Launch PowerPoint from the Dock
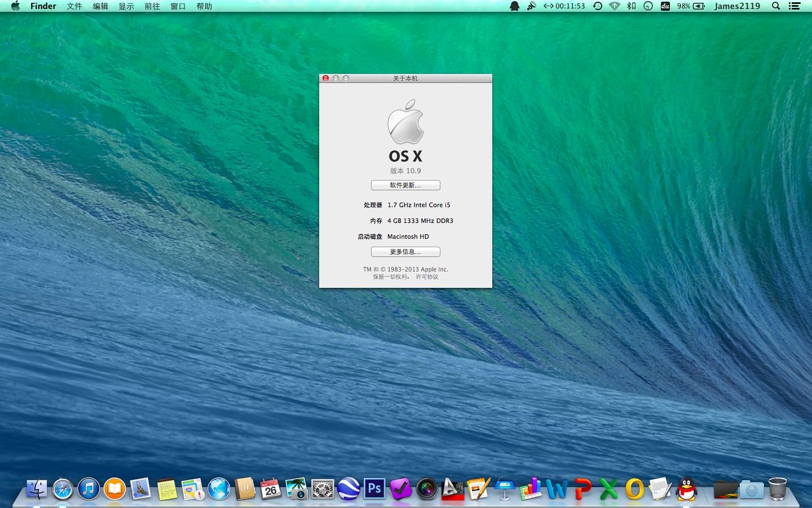812x508 pixels. tap(582, 489)
